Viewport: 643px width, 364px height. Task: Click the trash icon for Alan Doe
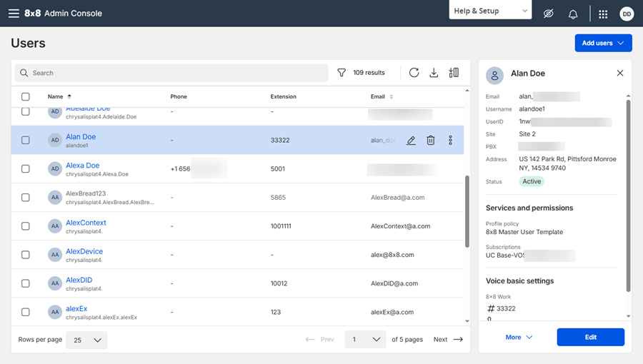pyautogui.click(x=431, y=141)
